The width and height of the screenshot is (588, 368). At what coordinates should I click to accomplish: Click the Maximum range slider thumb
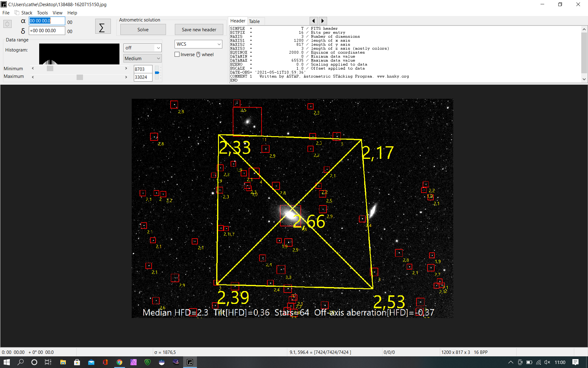tap(80, 77)
